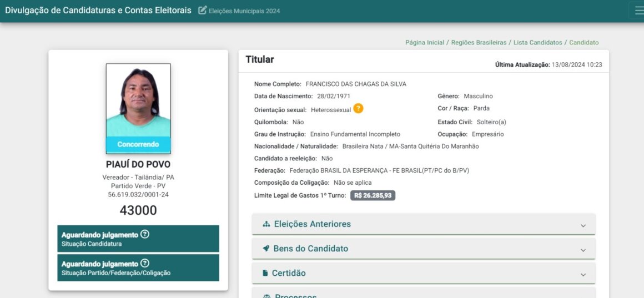Expand the Bens do Candidato section

[x=424, y=249]
